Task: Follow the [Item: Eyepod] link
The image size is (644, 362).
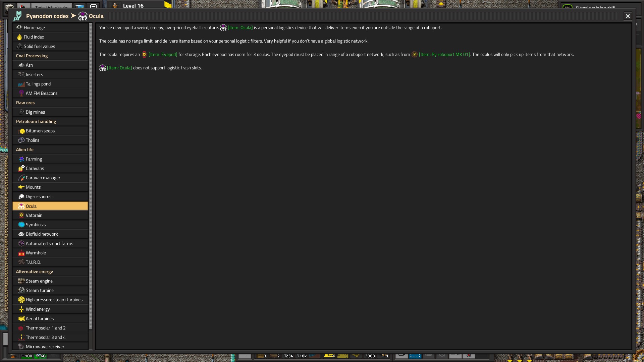Action: tap(163, 55)
